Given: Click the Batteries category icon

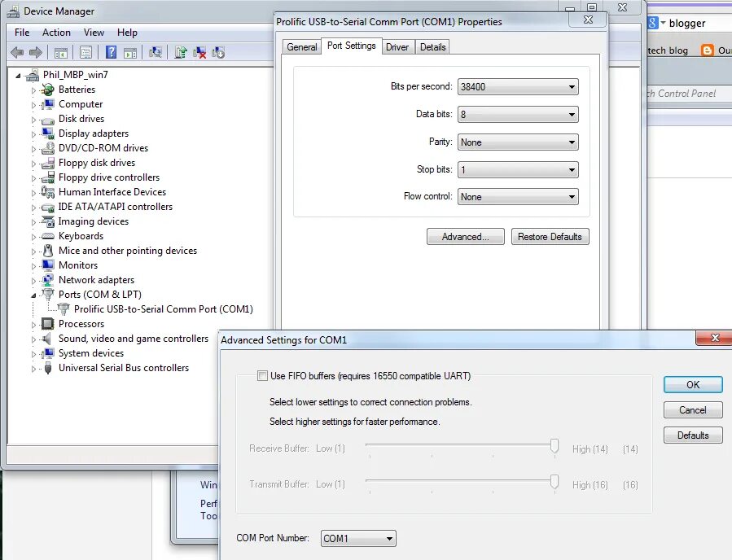Looking at the screenshot, I should click(47, 90).
